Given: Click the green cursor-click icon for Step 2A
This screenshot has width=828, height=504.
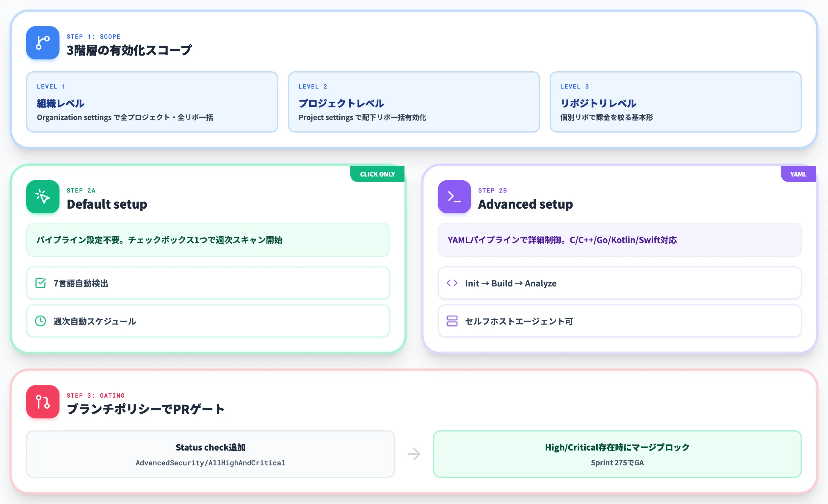Looking at the screenshot, I should (x=43, y=197).
